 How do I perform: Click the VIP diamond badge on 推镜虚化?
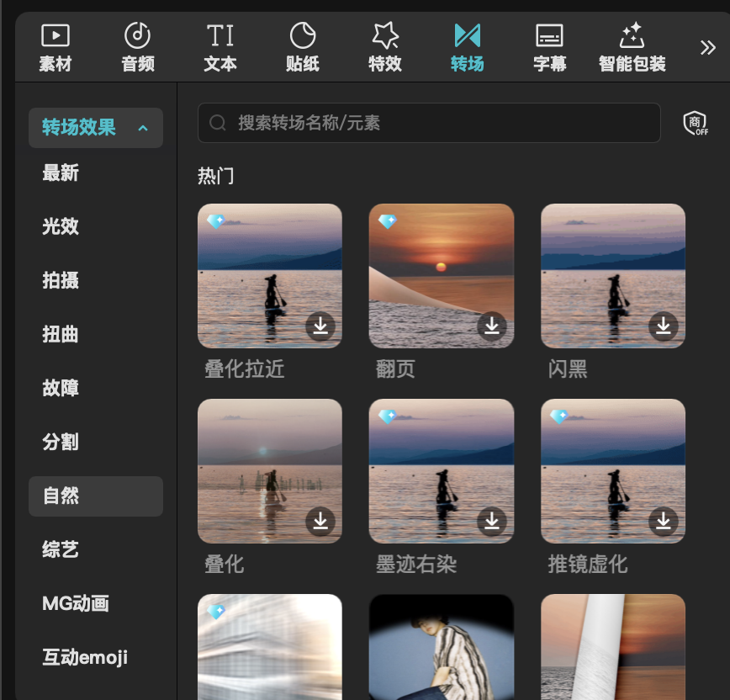(x=559, y=416)
